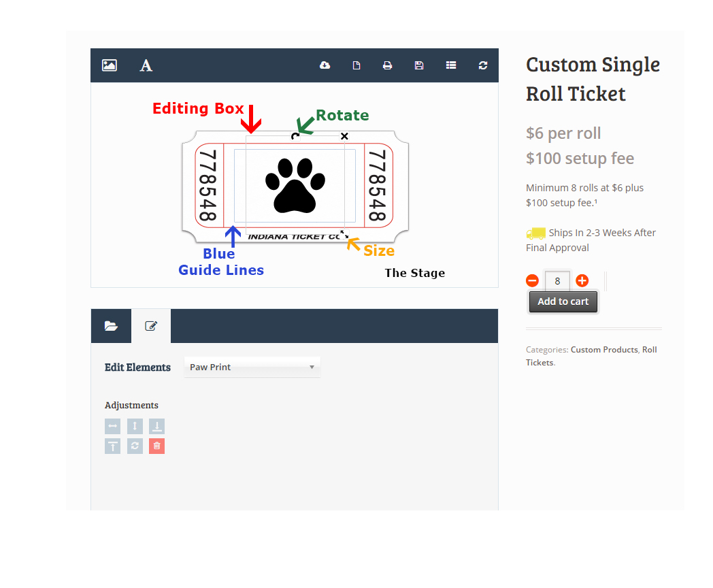Click the cloud download icon
713x588 pixels.
coord(325,65)
